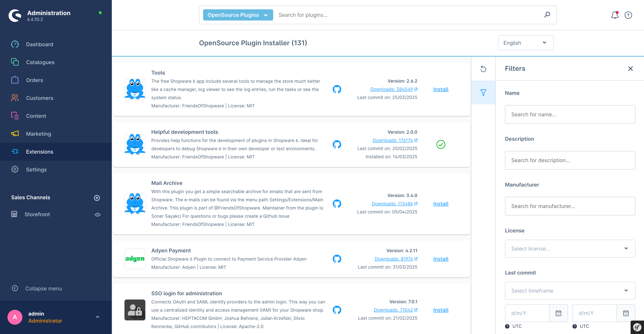Image resolution: width=644 pixels, height=334 pixels.
Task: Open calendar picker for first date field
Action: point(558,313)
